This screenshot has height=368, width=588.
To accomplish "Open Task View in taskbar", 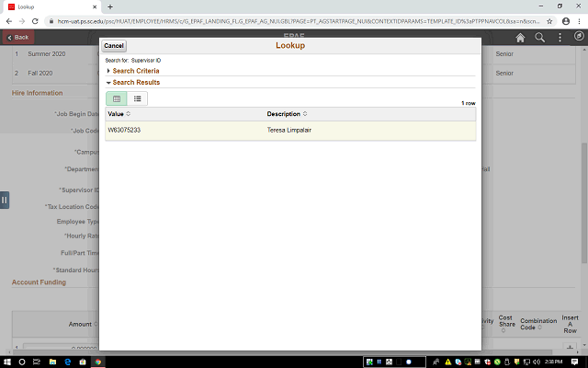I will pos(37,362).
